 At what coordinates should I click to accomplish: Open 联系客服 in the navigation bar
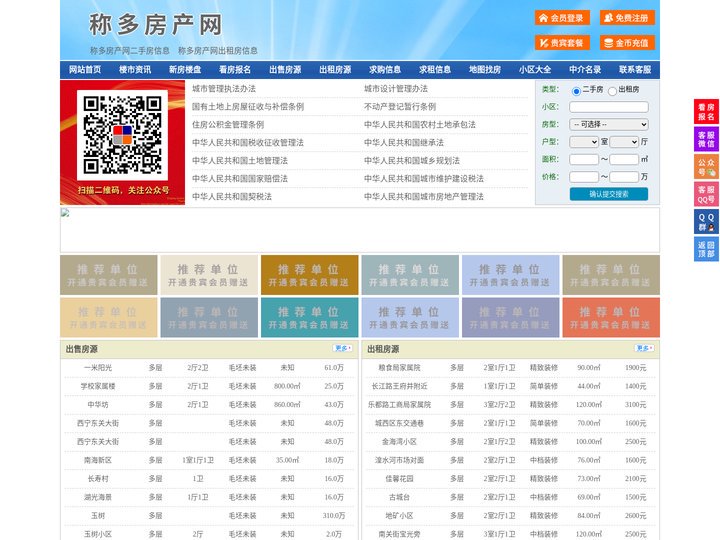635,70
